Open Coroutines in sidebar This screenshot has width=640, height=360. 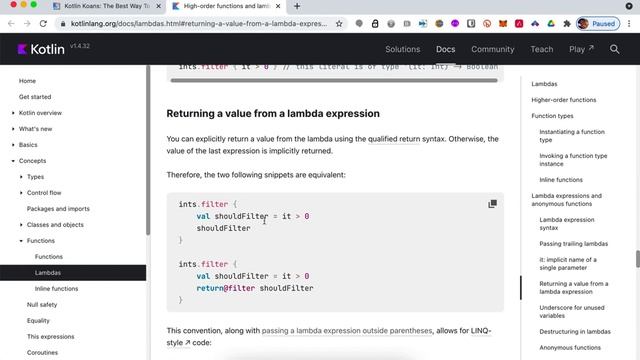click(42, 352)
